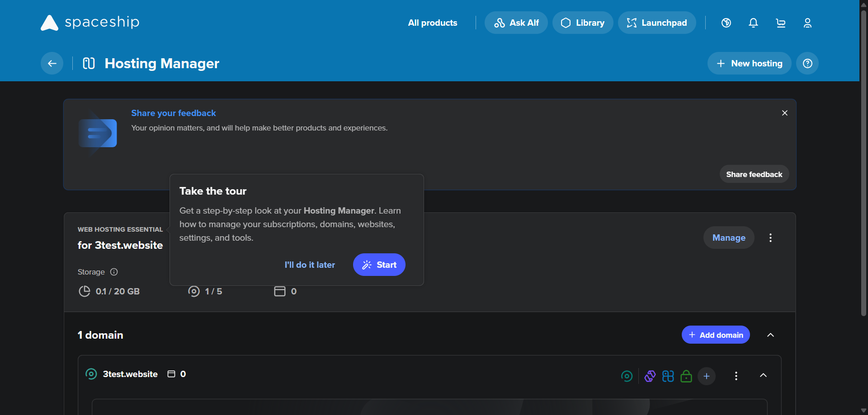Click New hosting button

[x=749, y=63]
